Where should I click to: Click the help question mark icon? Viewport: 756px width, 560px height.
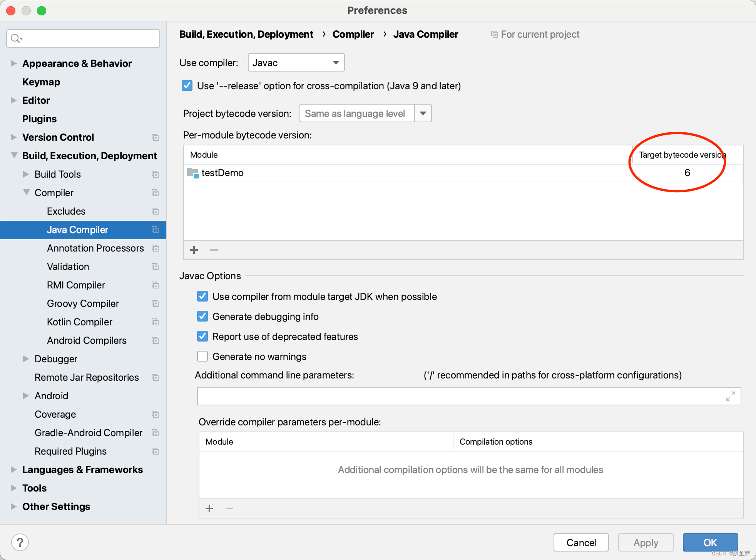(x=20, y=542)
